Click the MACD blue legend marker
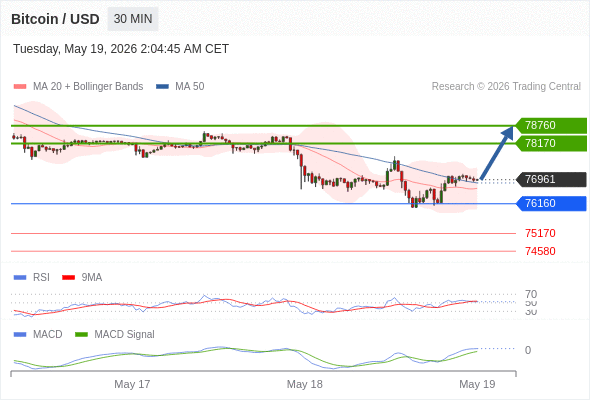This screenshot has width=590, height=400. click(x=20, y=335)
